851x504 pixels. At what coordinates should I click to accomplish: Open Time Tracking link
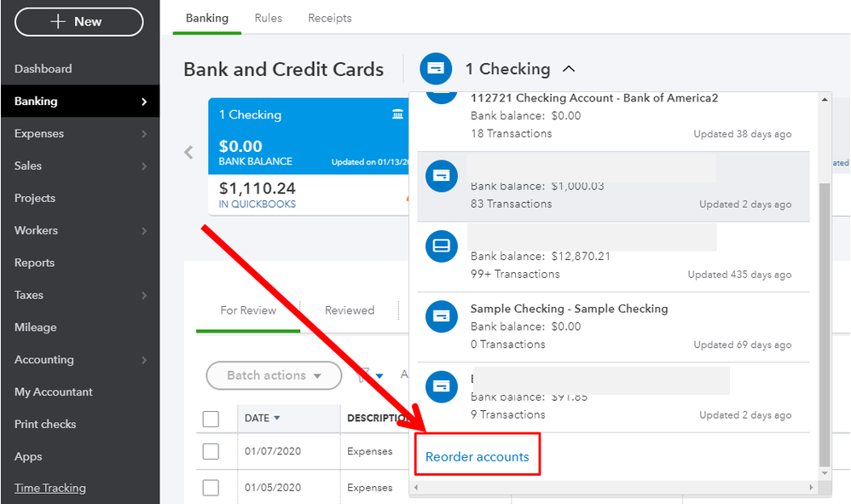(50, 488)
